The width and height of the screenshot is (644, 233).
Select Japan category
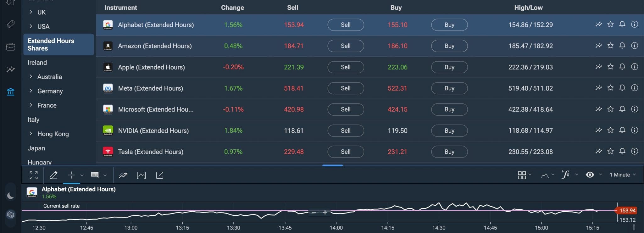click(x=36, y=148)
